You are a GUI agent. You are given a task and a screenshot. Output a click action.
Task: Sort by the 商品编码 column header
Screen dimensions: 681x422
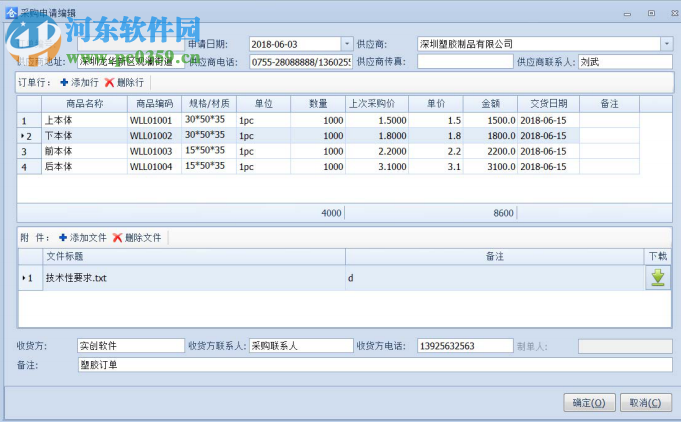(154, 104)
